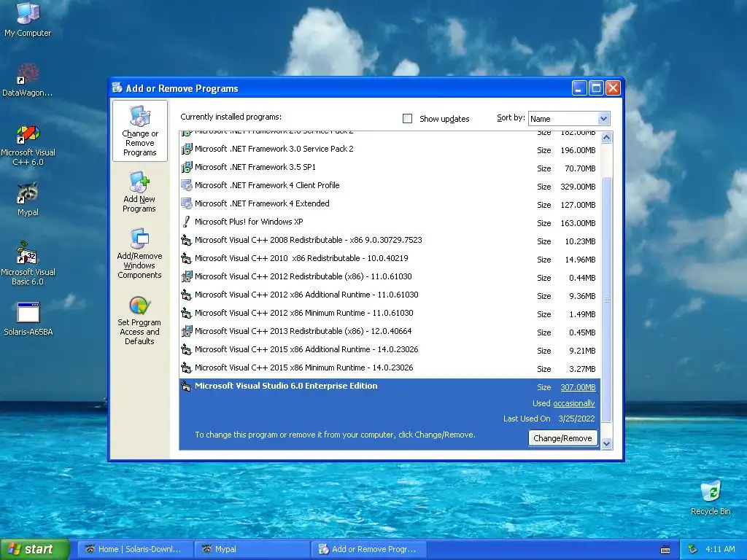Viewport: 747px width, 560px height.
Task: Select Microsoft .NET Framework 3.0 Service Pack 2 row
Action: pyautogui.click(x=390, y=149)
